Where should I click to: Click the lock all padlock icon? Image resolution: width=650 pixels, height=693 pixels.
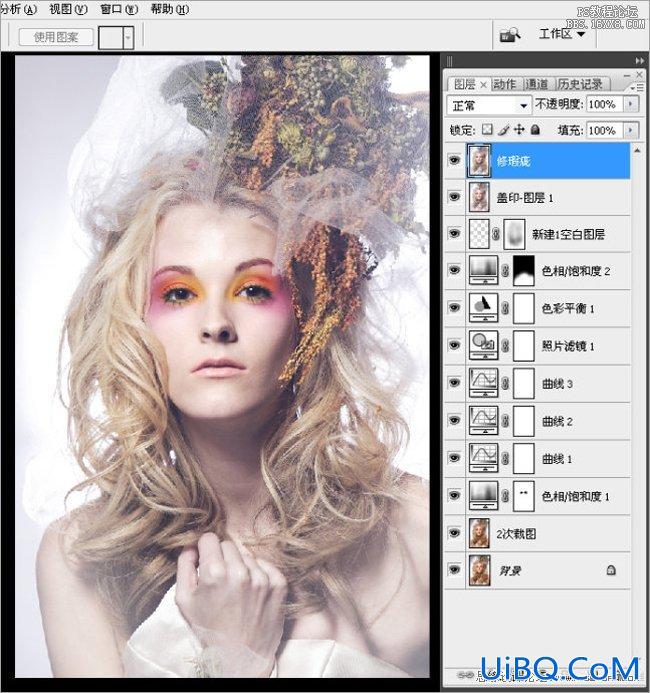[535, 129]
